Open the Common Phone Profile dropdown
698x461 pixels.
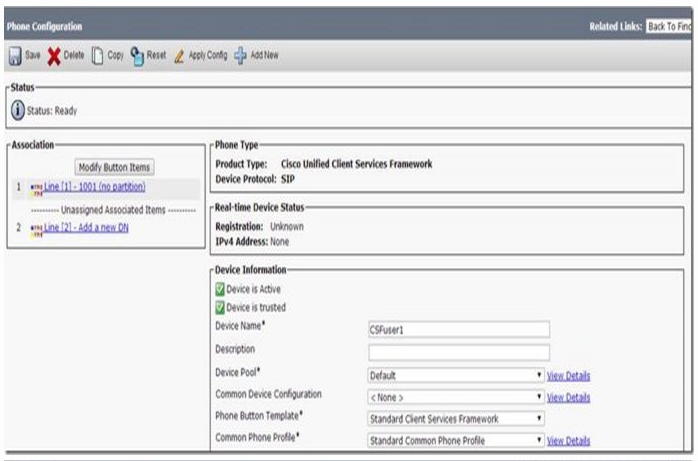coord(456,441)
